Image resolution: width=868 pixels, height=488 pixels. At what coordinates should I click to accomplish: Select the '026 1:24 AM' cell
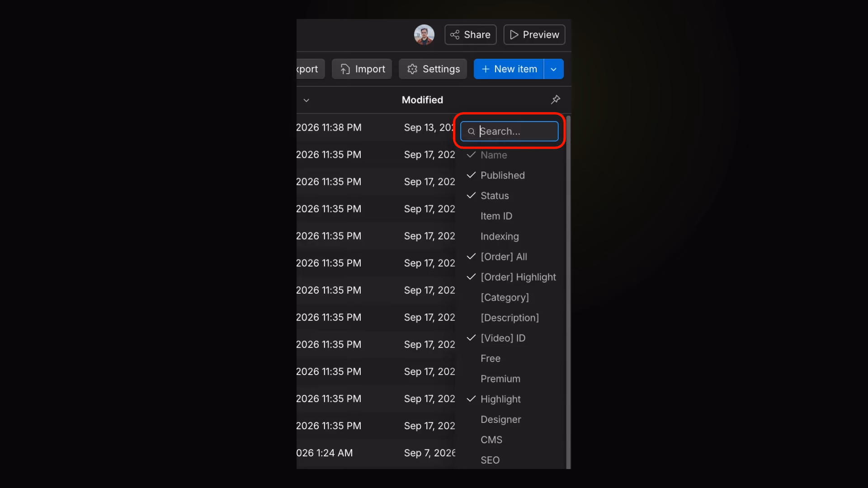point(325,453)
